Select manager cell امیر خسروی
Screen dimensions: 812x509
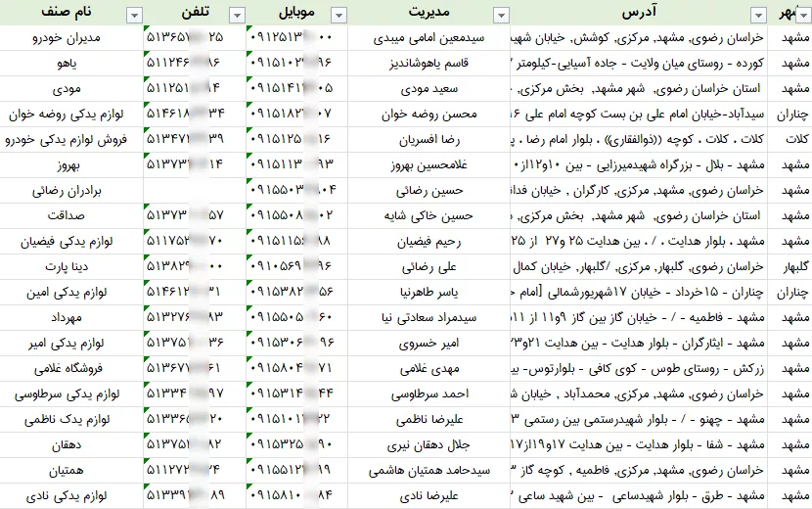tap(429, 343)
